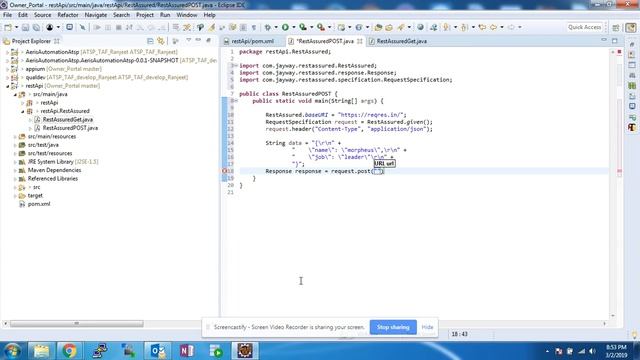The width and height of the screenshot is (640, 360).
Task: Open the Run button dropdown arrow
Action: [x=293, y=27]
